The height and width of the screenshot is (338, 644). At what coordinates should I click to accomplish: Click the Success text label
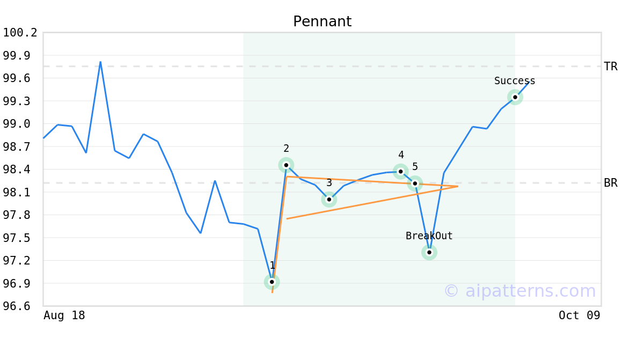tap(515, 81)
